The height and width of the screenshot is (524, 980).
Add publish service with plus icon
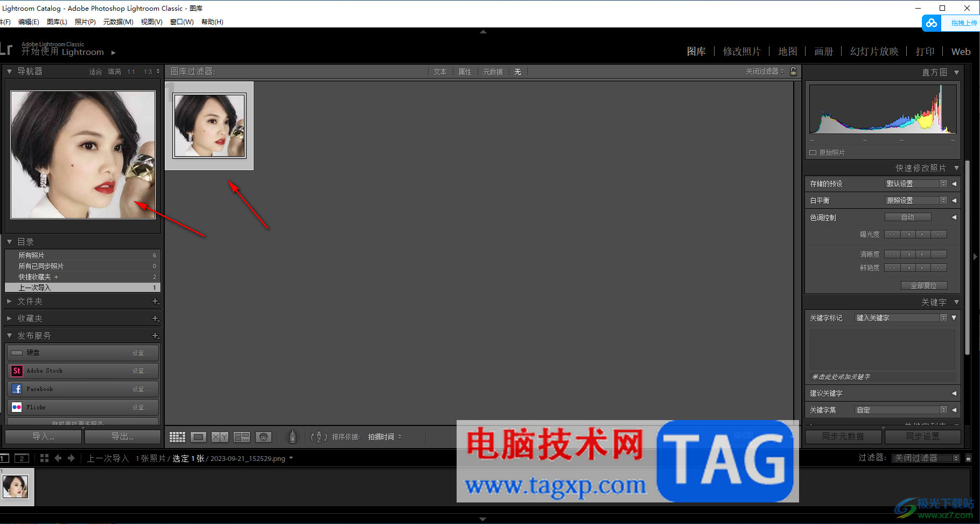[156, 336]
